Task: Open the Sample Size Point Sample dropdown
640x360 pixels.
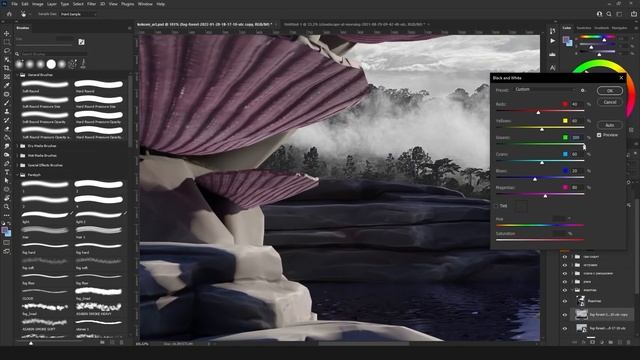Action: [x=78, y=14]
